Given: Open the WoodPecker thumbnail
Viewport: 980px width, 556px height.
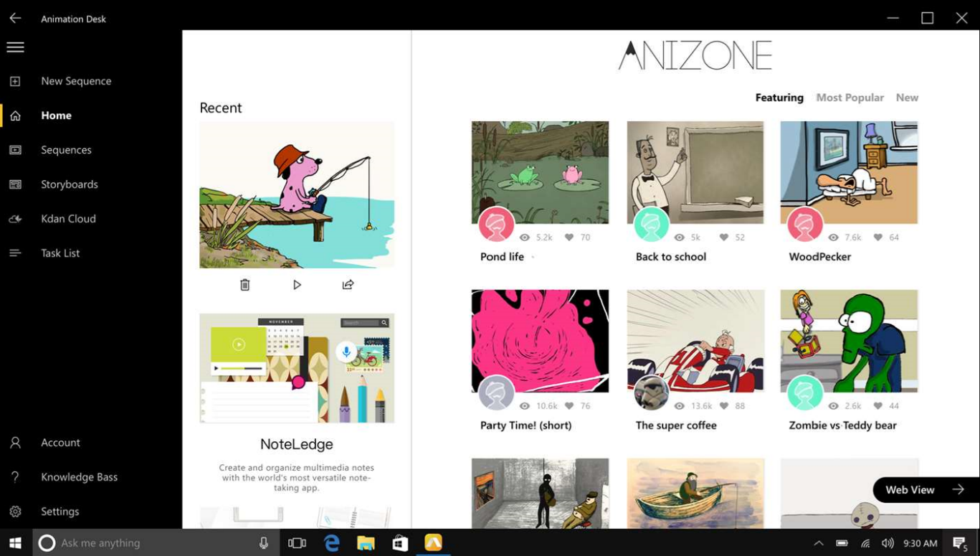Looking at the screenshot, I should click(849, 172).
